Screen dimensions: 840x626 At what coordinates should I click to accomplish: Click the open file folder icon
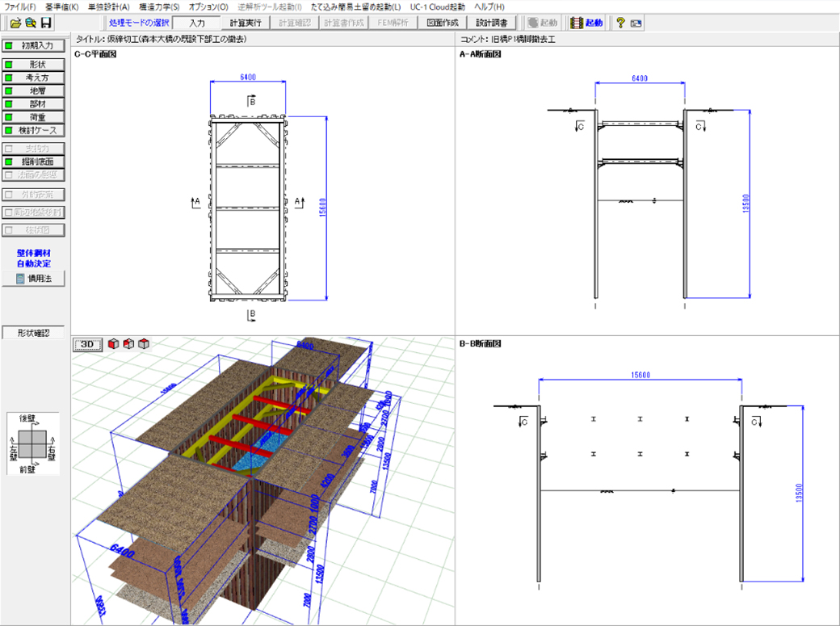15,23
